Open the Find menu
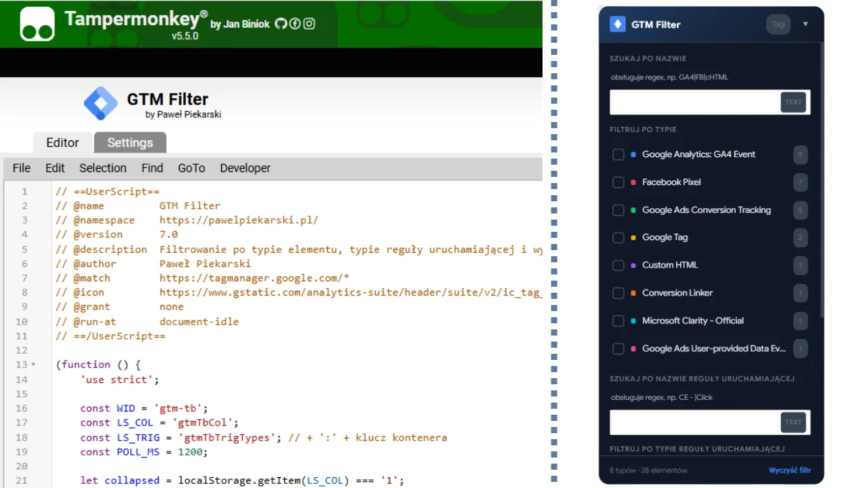 point(152,168)
